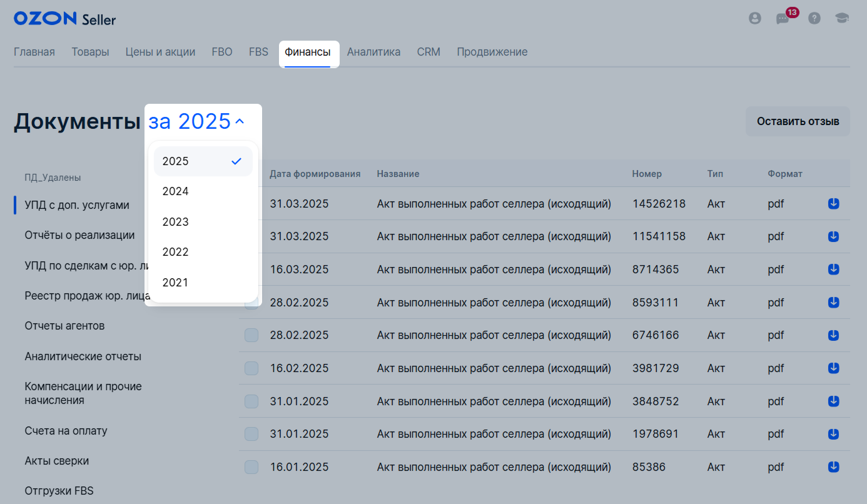Screen dimensions: 867x504
Task: Select year 2021 in the dropdown
Action: click(203, 283)
